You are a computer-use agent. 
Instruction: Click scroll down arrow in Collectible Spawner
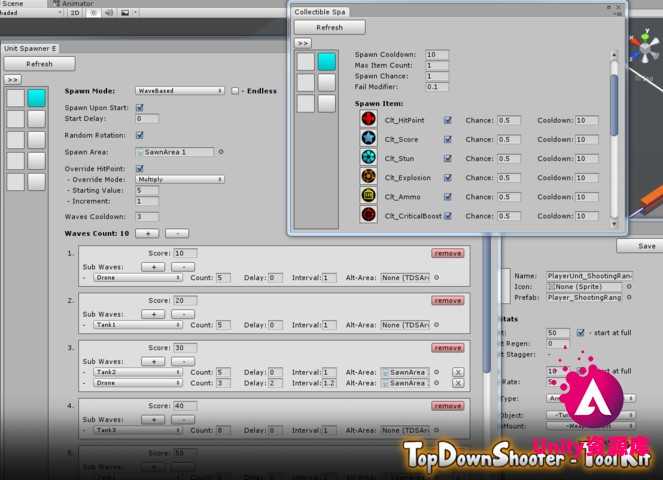[x=614, y=224]
